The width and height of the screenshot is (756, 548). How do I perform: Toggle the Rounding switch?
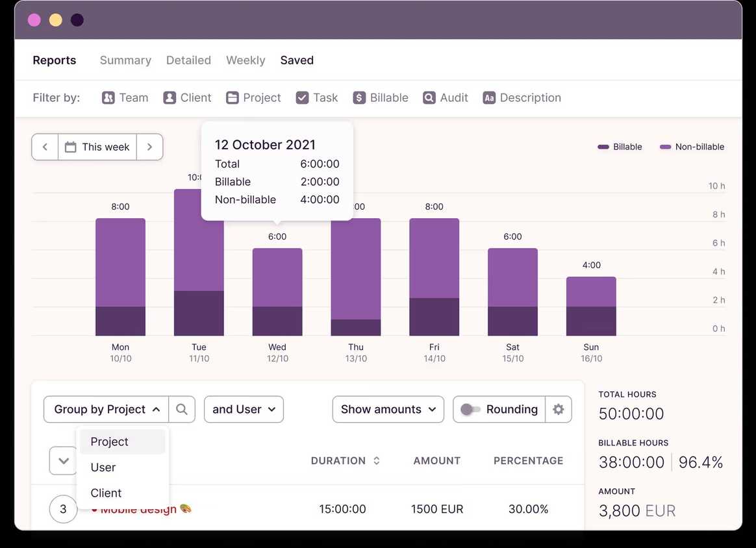click(x=470, y=409)
